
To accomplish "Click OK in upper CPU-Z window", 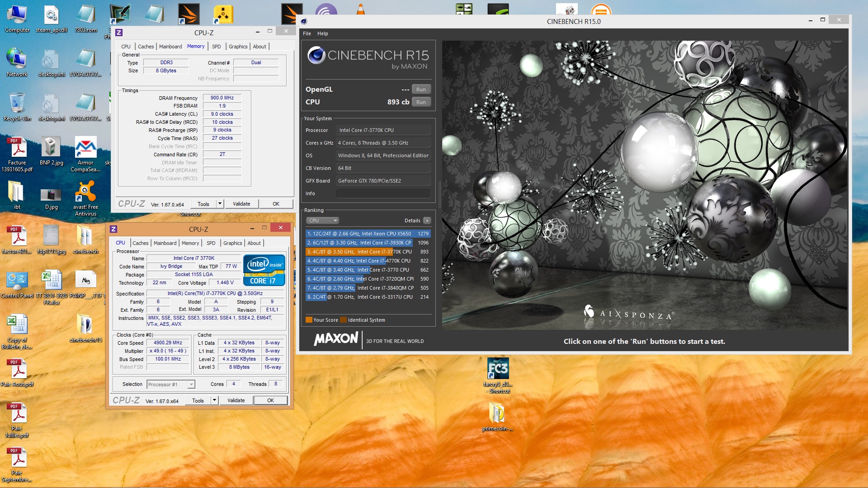I will pos(276,204).
